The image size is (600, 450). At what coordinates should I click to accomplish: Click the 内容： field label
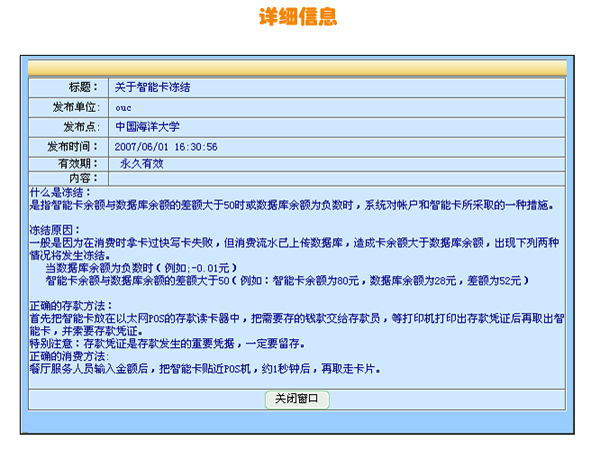[83, 178]
